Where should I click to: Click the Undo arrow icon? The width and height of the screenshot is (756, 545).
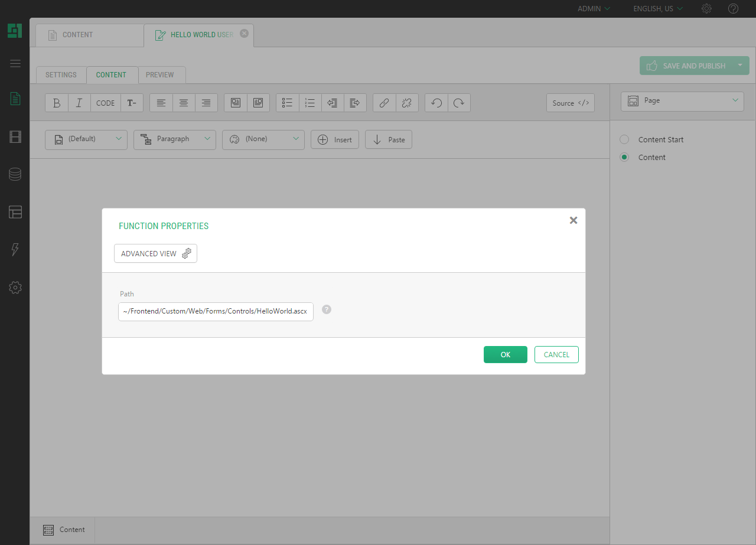click(436, 103)
